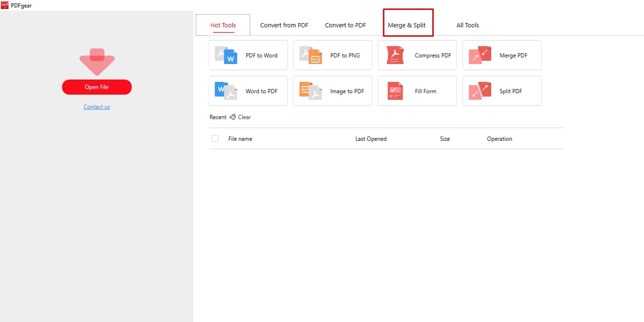Click the Open File button
This screenshot has width=644, height=322.
click(96, 87)
